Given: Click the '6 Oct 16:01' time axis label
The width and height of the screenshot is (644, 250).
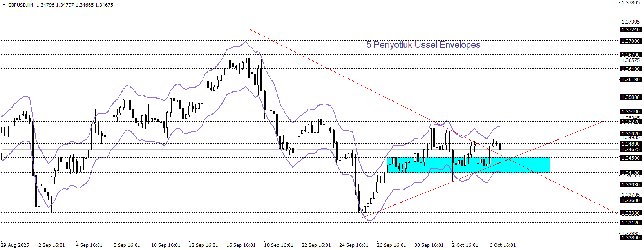Looking at the screenshot, I should pos(503,245).
